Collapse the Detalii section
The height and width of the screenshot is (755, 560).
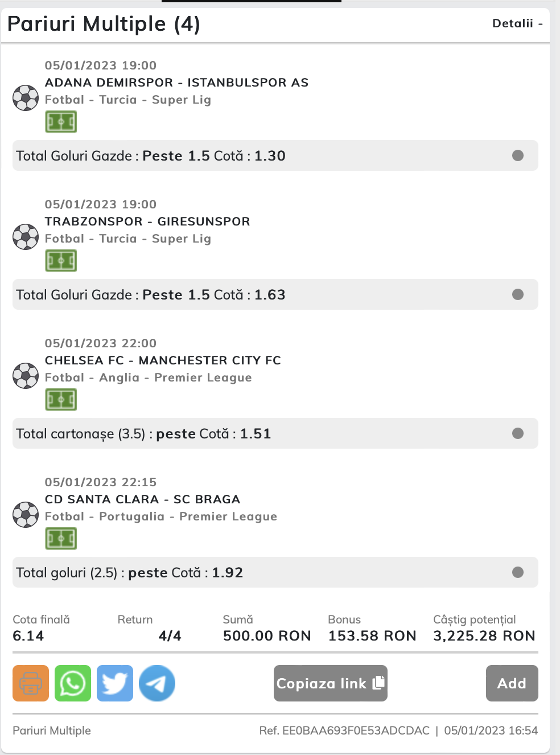tap(517, 23)
